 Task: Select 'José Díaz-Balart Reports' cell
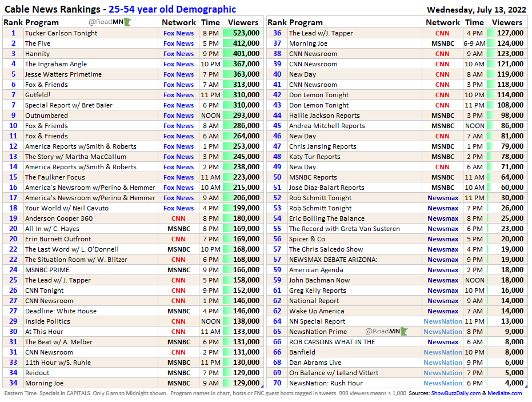point(355,188)
